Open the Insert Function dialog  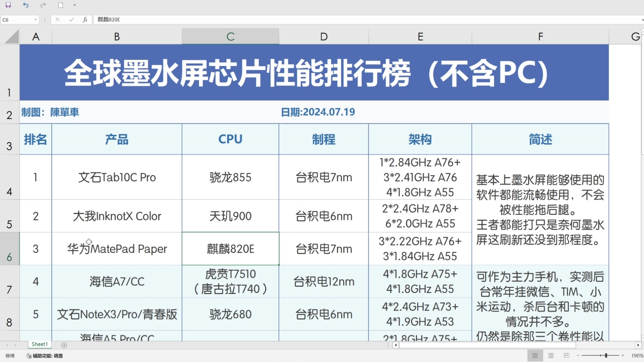(x=85, y=19)
